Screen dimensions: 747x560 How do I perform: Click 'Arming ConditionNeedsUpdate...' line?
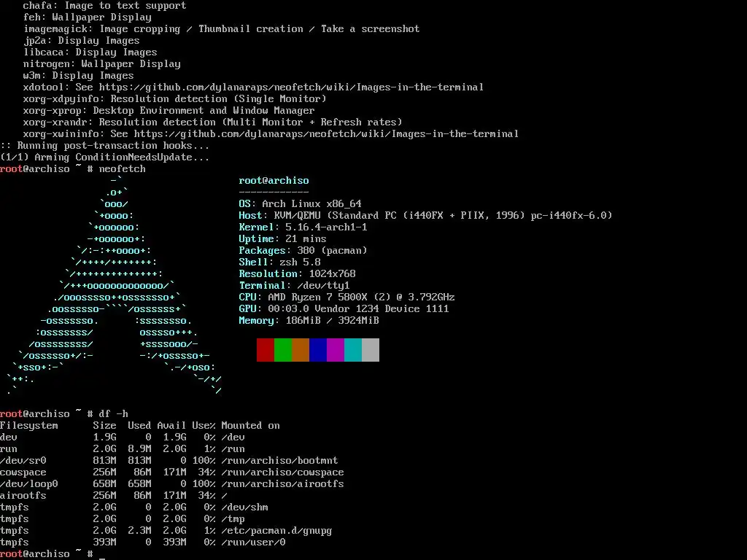click(105, 157)
